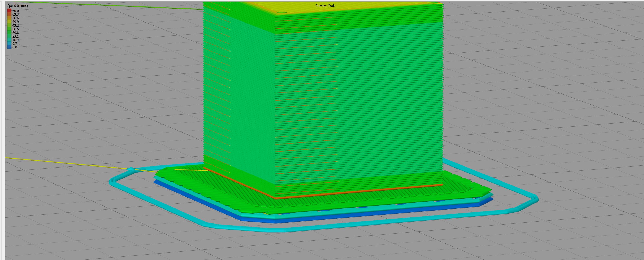644x260 pixels.
Task: Select the "49.9" legend value text
Action: pos(15,22)
